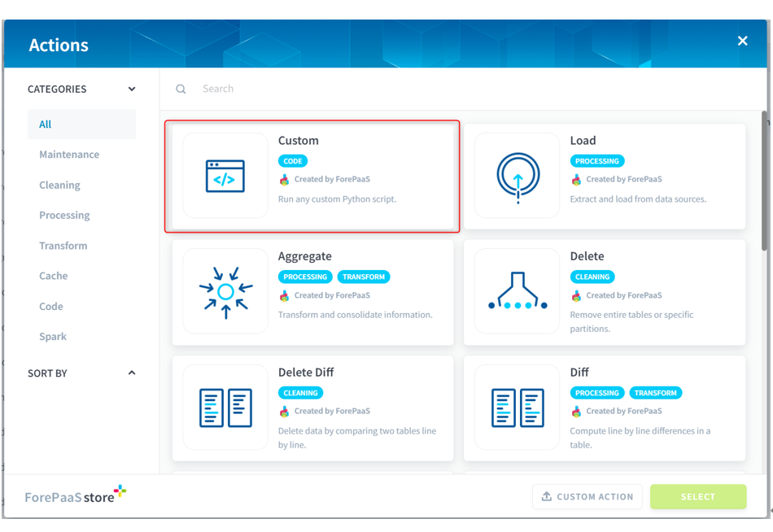Click 'Extract and load from data sources.' text
This screenshot has height=532, width=773.
tap(638, 199)
